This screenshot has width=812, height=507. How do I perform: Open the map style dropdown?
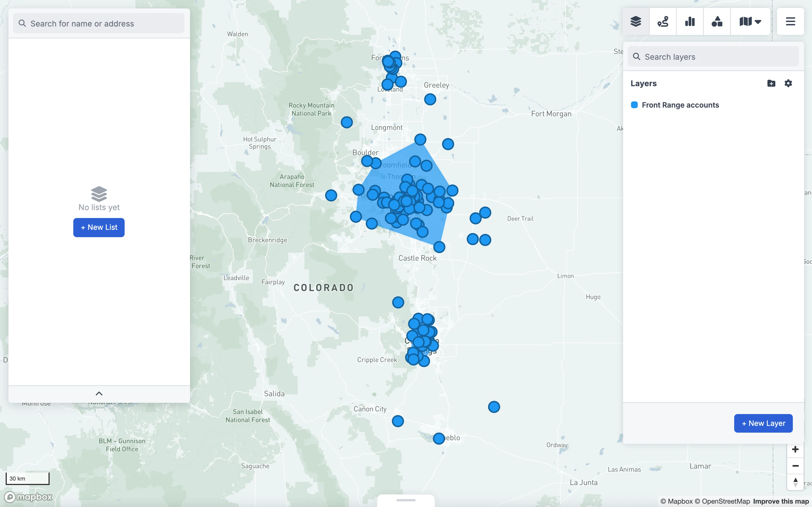pyautogui.click(x=750, y=21)
